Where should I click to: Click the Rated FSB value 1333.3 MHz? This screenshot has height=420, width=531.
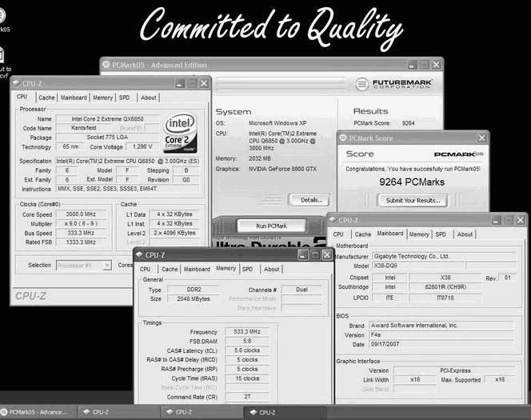pos(81,242)
